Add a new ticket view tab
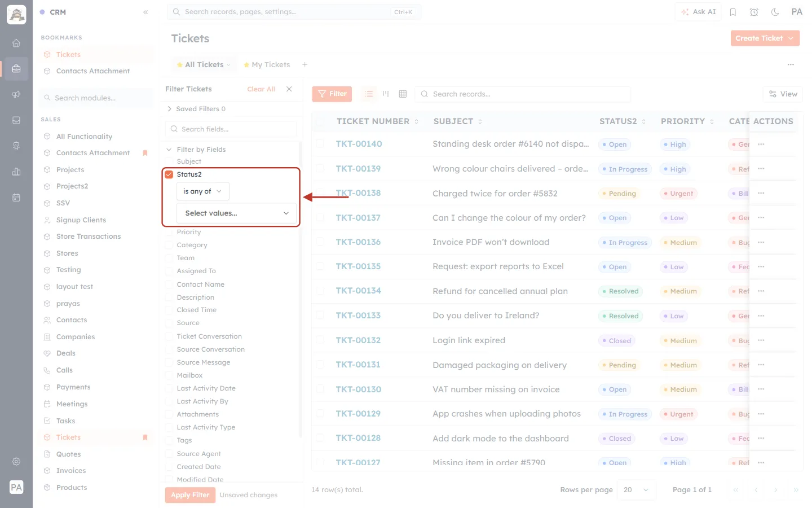 click(x=304, y=65)
